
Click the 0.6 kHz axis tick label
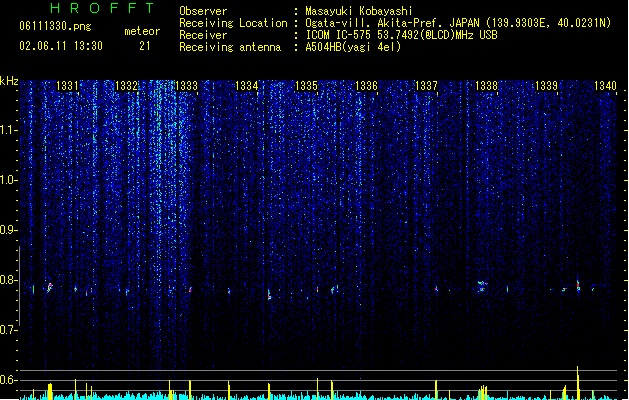coord(9,380)
